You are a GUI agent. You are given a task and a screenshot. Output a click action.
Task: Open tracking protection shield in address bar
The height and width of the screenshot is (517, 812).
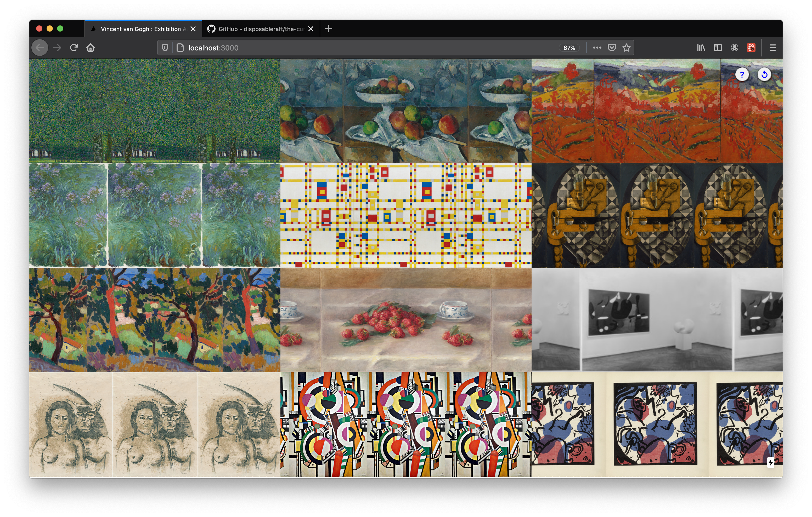(x=165, y=48)
